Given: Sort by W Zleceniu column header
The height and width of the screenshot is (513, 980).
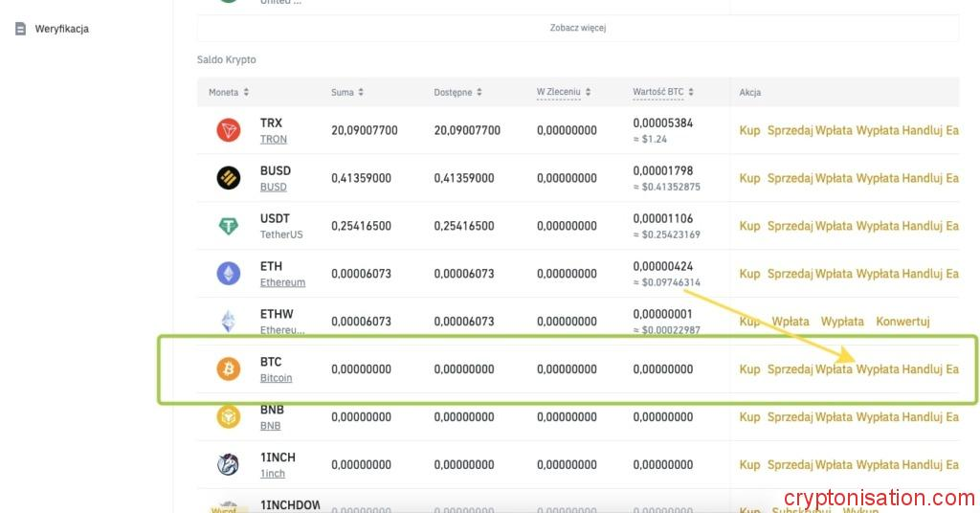Looking at the screenshot, I should pyautogui.click(x=563, y=92).
